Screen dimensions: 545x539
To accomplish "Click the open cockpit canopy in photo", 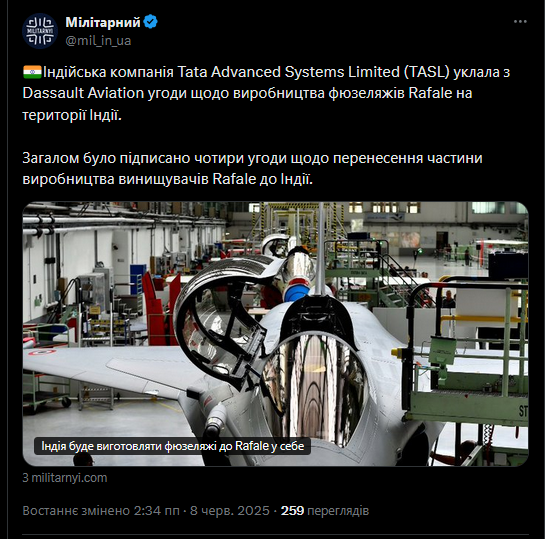I will coord(222,318).
